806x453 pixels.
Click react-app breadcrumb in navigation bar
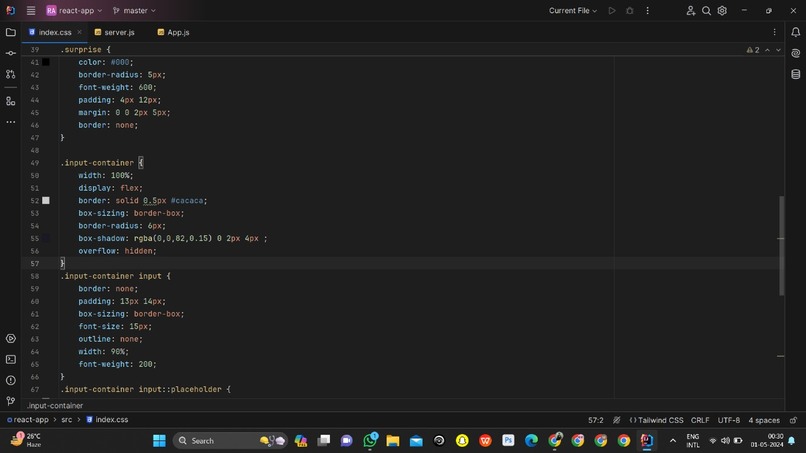[x=28, y=420]
